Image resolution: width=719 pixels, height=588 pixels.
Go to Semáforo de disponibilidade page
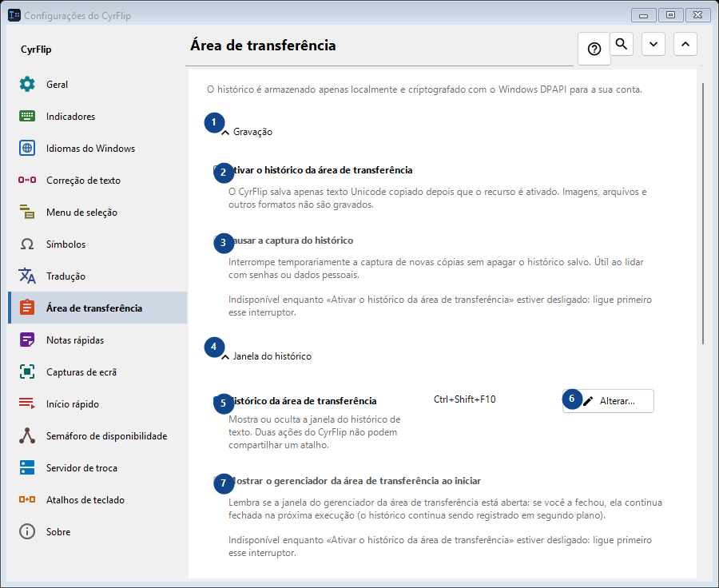97,435
